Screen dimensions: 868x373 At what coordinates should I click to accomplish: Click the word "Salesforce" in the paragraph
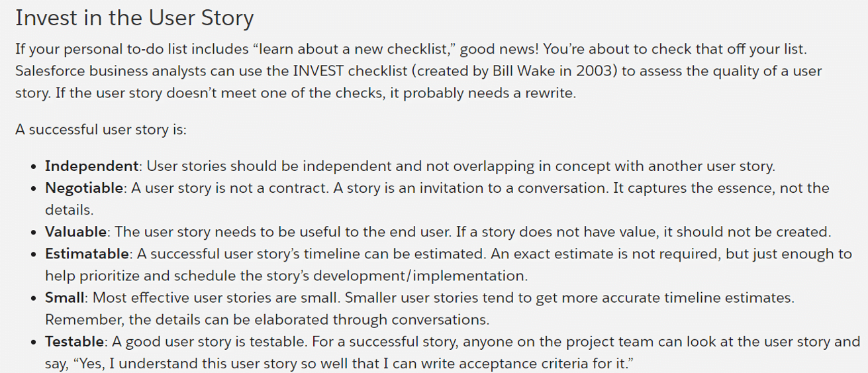(46, 71)
